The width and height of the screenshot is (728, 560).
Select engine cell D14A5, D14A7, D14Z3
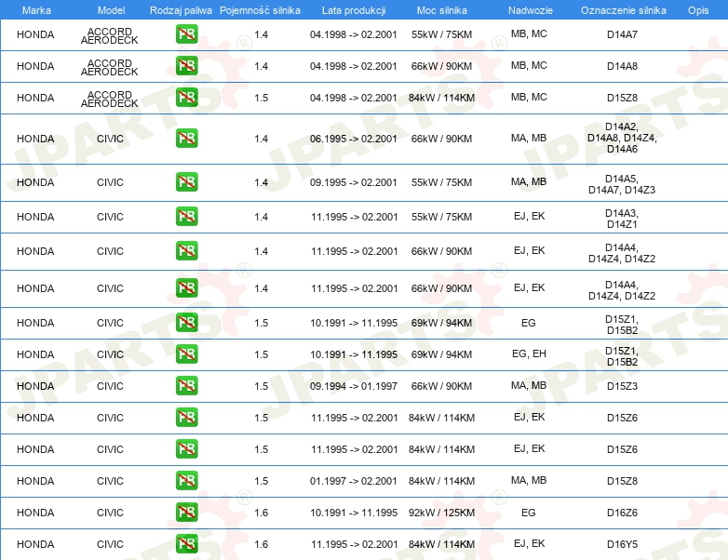point(622,184)
